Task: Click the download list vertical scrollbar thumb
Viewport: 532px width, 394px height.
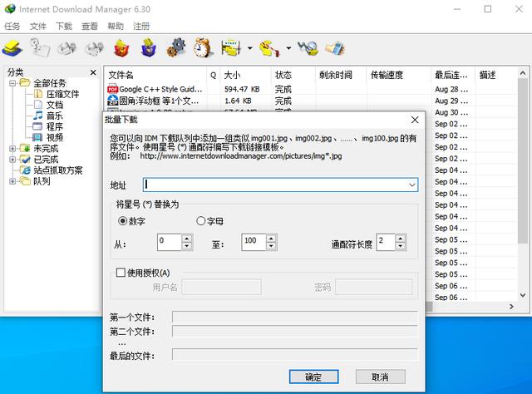Action: tap(523, 161)
